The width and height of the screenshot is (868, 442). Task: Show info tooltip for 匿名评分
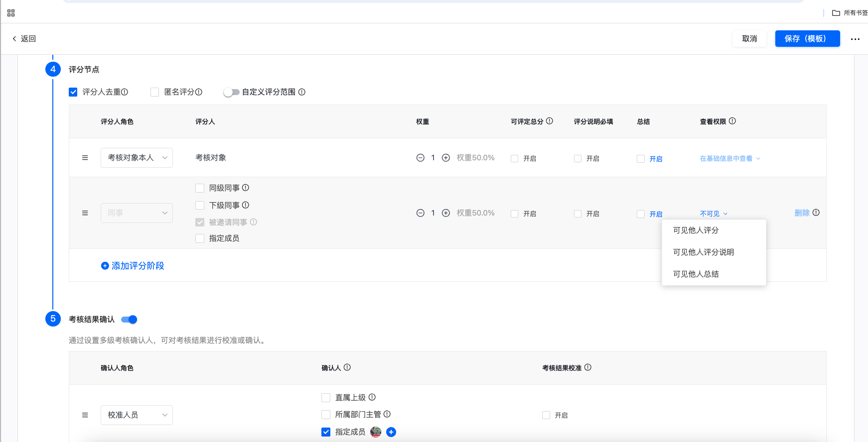(x=199, y=92)
